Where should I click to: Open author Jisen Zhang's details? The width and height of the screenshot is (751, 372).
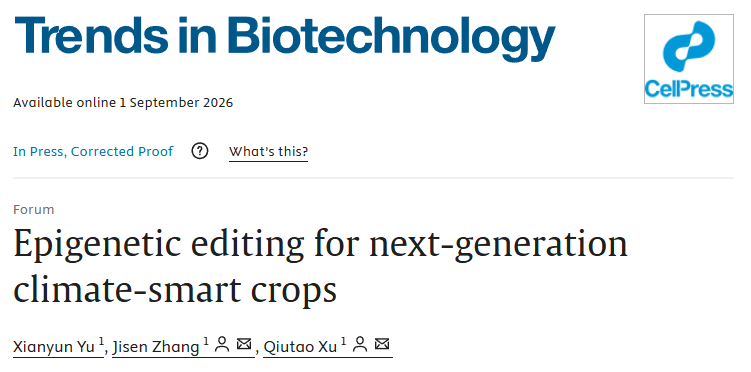point(156,346)
